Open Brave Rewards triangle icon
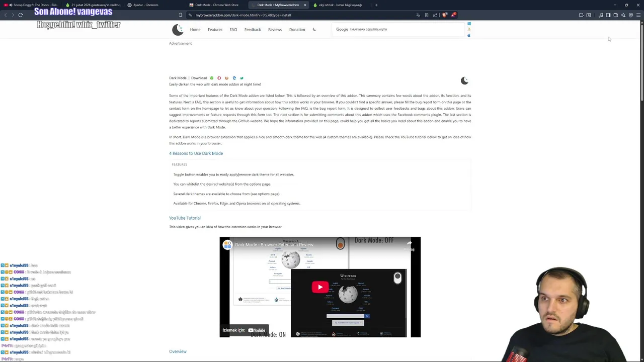 click(x=453, y=15)
